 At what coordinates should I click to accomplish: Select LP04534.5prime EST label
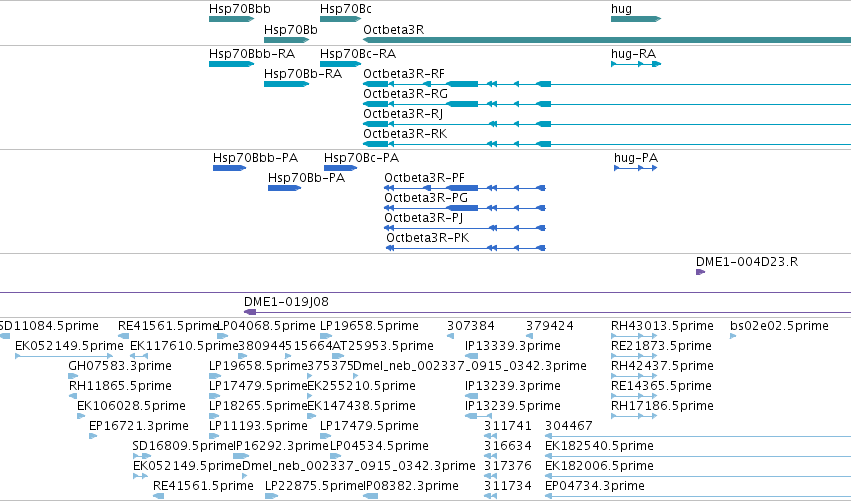[x=379, y=446]
